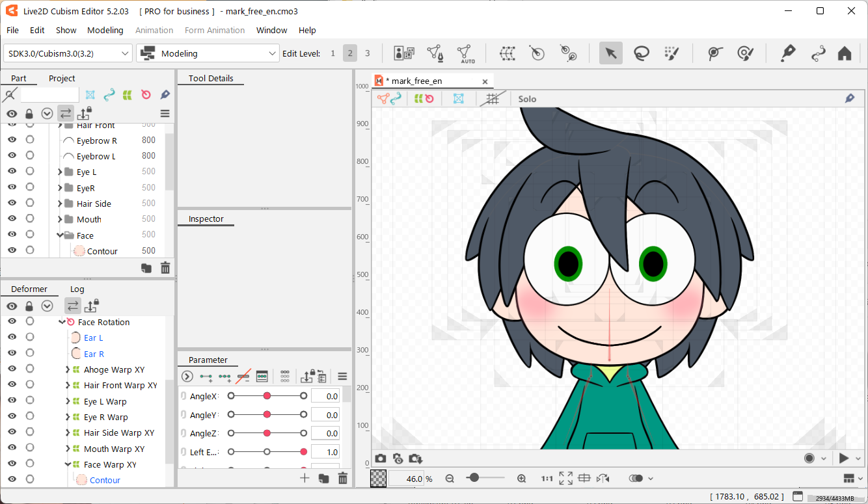The width and height of the screenshot is (868, 504).
Task: Select the Arrow selection tool
Action: 610,53
